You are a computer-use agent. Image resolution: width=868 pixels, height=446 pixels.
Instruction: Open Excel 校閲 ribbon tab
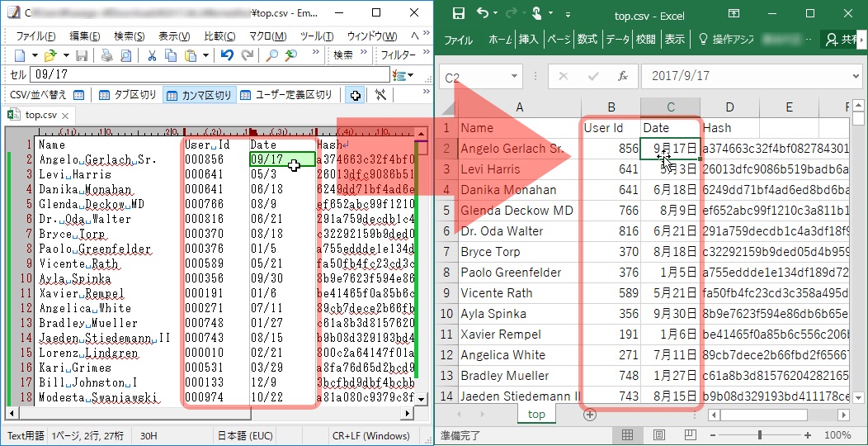coord(645,40)
